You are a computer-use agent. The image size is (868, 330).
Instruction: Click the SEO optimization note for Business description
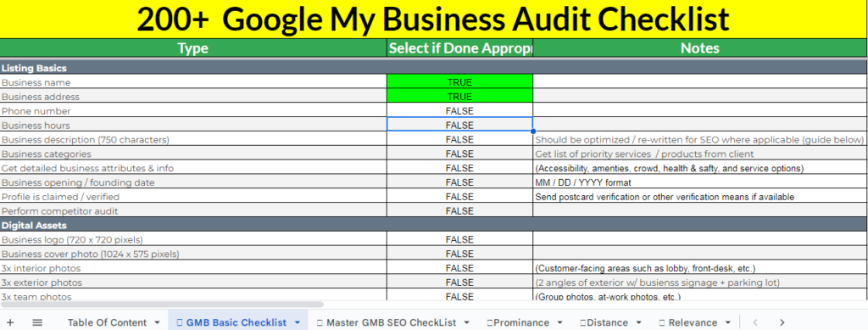(x=699, y=139)
